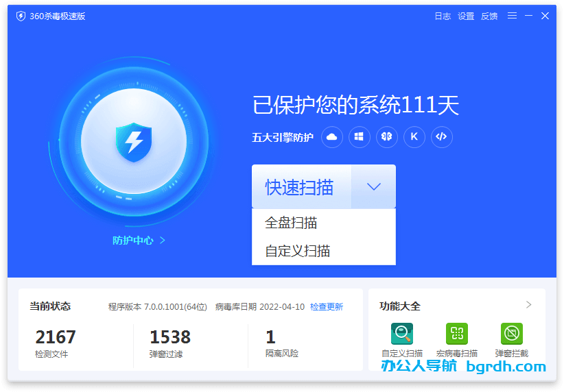
Task: Click the K engine icon
Action: 414,137
